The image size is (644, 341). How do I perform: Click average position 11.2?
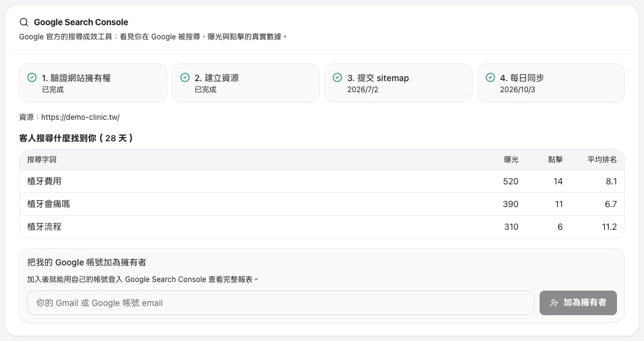pyautogui.click(x=609, y=226)
